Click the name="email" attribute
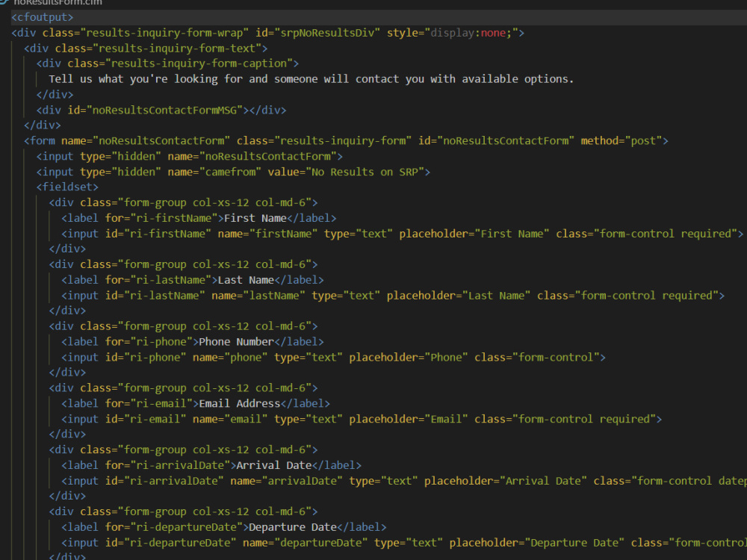 [x=230, y=419]
